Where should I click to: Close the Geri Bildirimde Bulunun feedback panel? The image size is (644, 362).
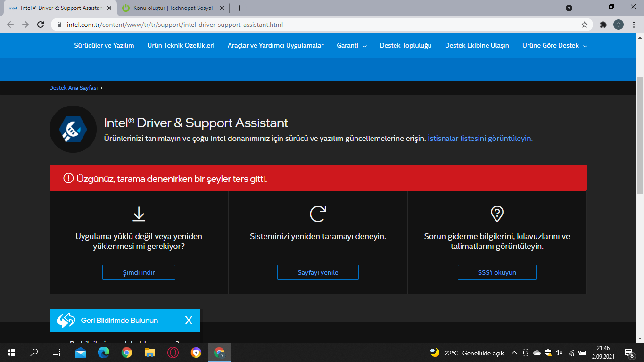click(189, 321)
